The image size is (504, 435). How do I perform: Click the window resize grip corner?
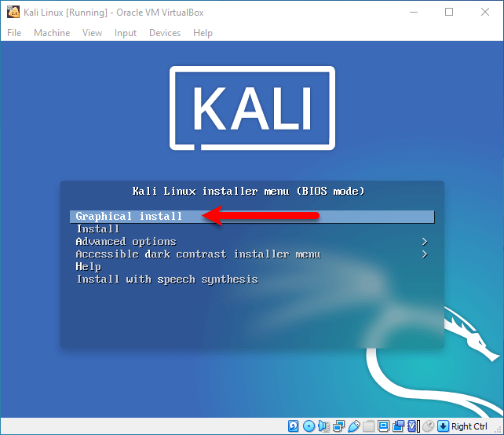pos(499,430)
